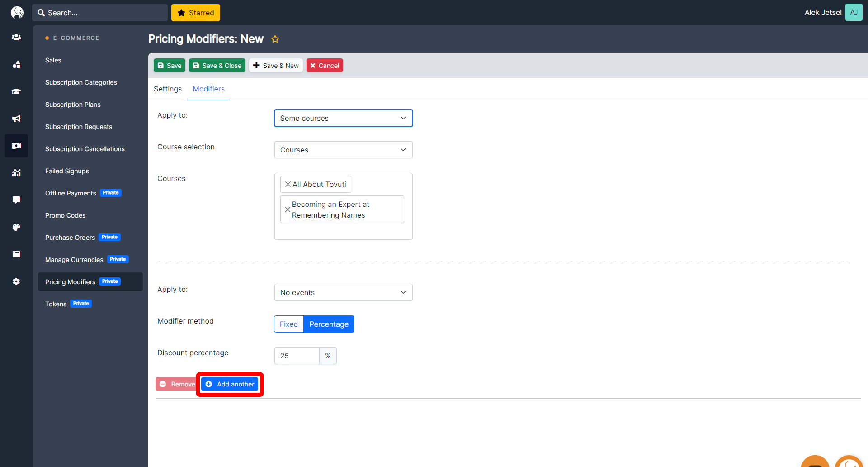Open Subscription Plans menu item

click(x=73, y=105)
